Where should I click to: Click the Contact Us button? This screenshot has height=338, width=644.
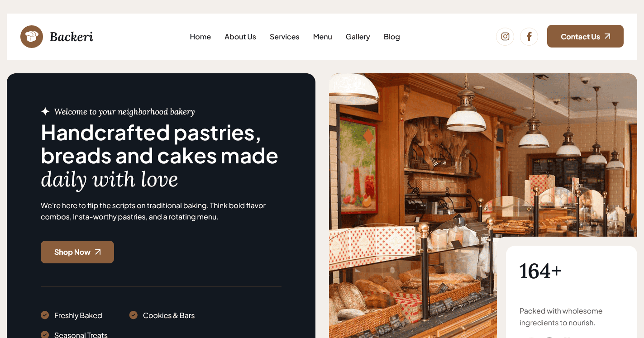(585, 36)
